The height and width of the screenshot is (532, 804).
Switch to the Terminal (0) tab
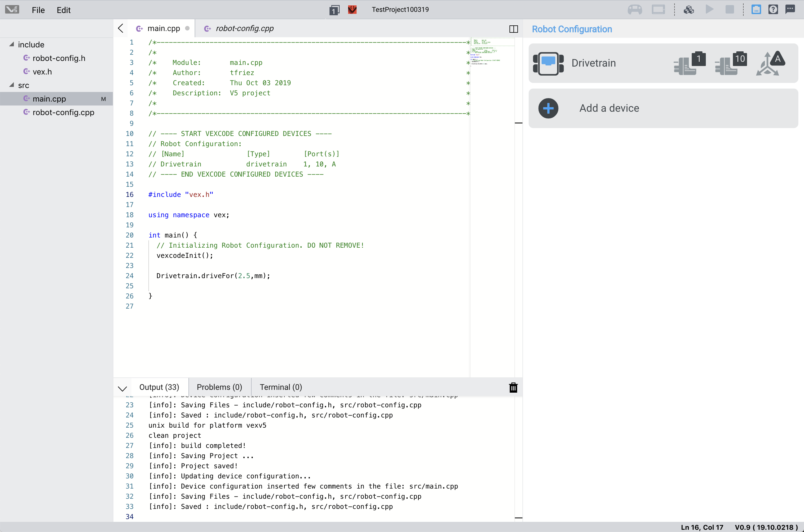click(281, 387)
